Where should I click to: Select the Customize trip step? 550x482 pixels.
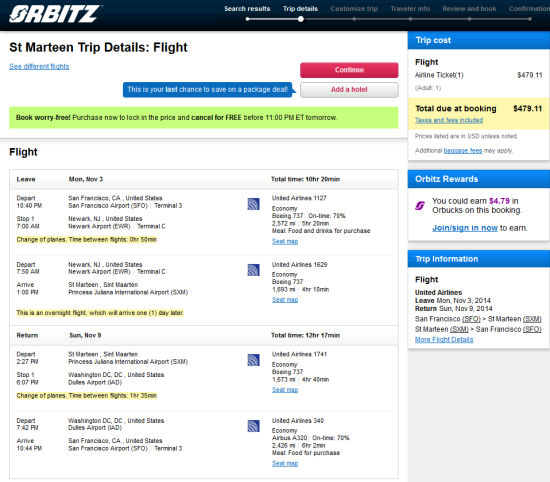pos(354,9)
